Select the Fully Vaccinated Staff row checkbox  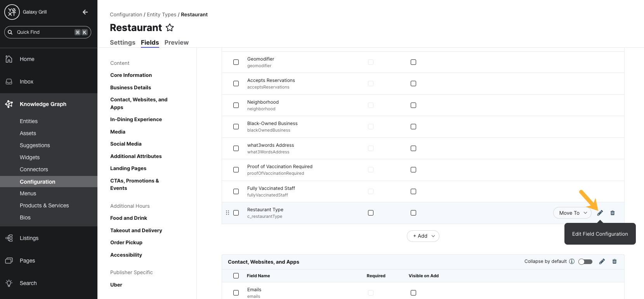[236, 191]
